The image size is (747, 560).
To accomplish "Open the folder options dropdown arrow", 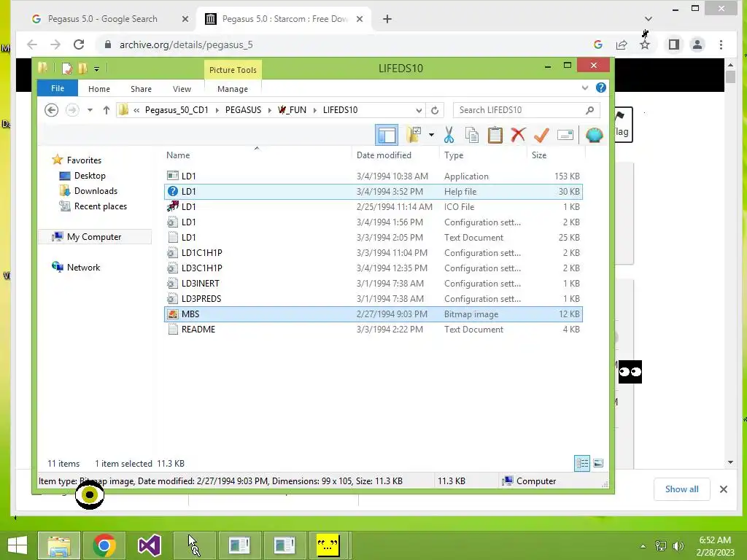I will [x=431, y=135].
